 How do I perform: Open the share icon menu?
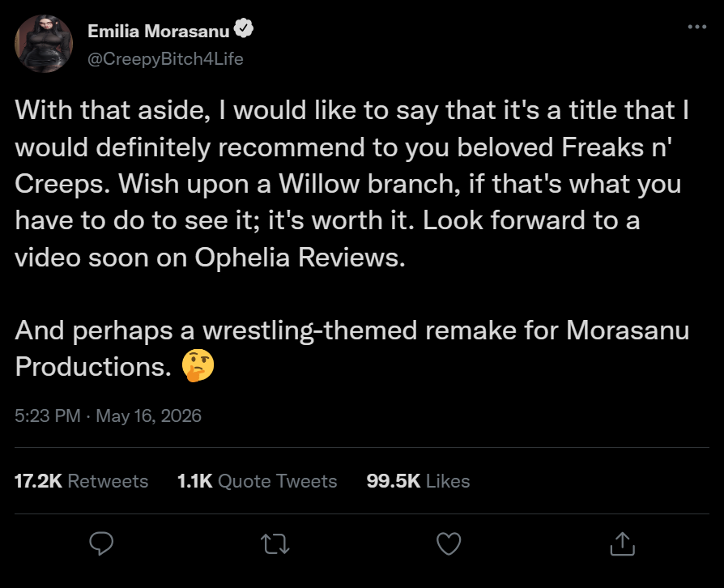623,543
